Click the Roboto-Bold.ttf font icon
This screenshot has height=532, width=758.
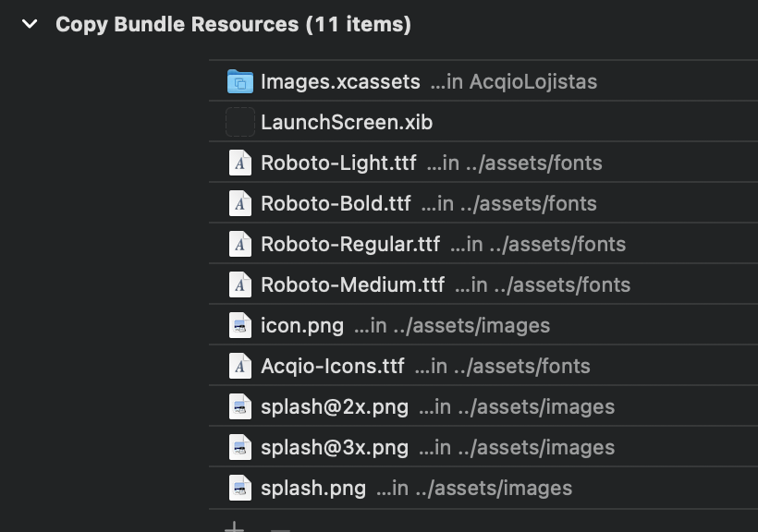pos(240,203)
